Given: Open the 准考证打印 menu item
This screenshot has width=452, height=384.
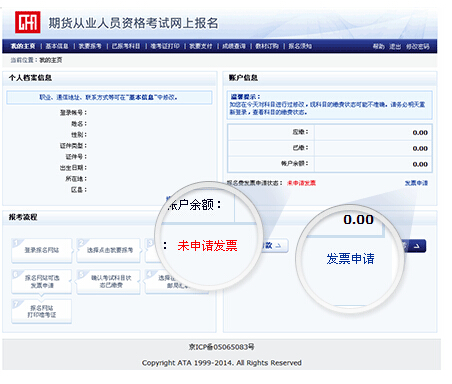Looking at the screenshot, I should pyautogui.click(x=165, y=46).
